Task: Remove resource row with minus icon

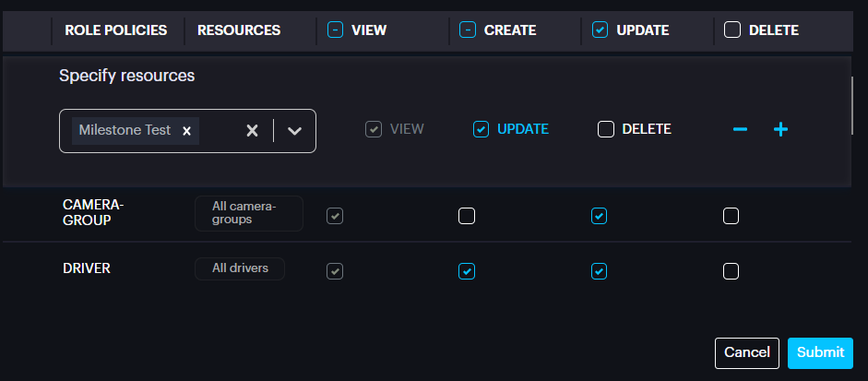Action: point(739,130)
